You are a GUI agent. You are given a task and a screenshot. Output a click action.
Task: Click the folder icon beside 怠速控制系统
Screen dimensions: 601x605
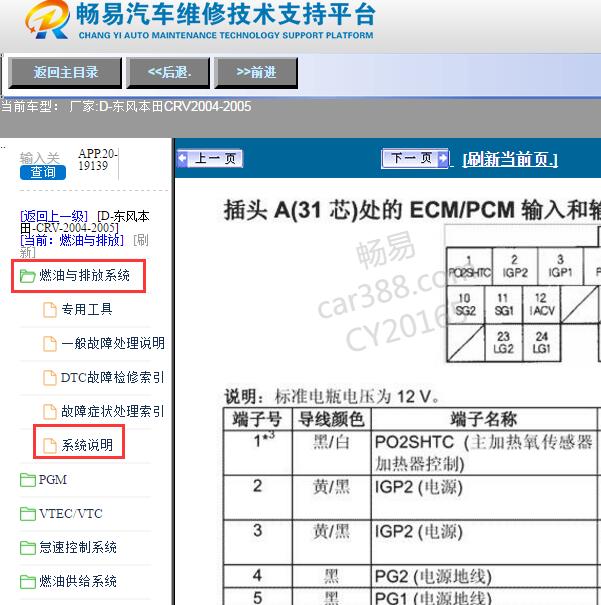pyautogui.click(x=27, y=548)
